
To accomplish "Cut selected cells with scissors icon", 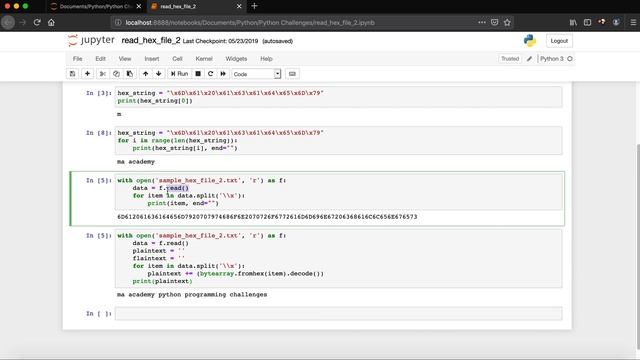I will 102,74.
